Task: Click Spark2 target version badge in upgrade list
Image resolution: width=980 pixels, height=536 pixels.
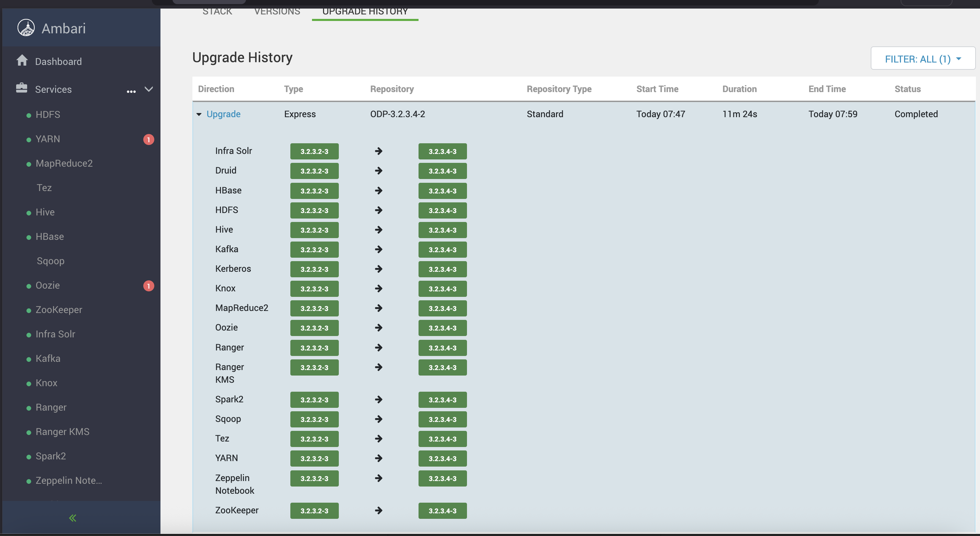Action: 443,400
